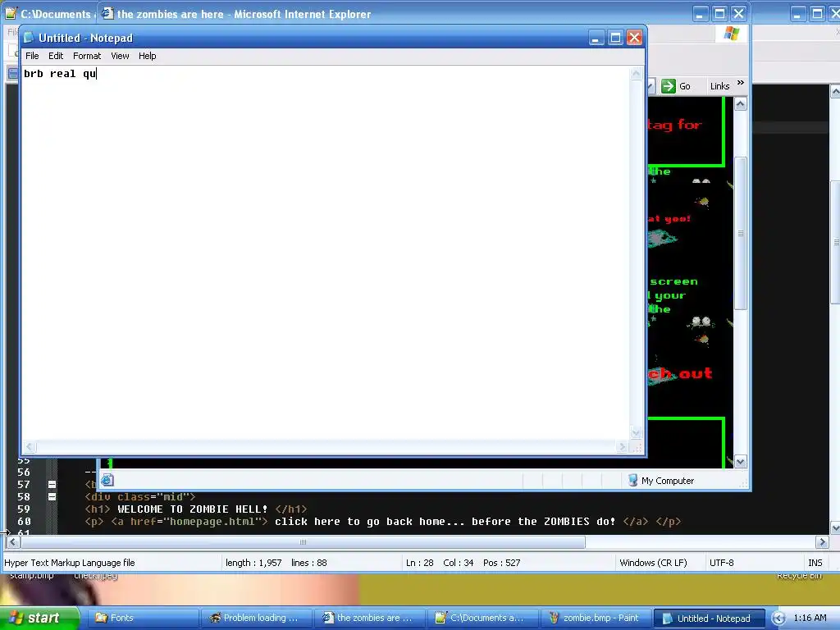
Task: Click the My Computer zone in IE status bar
Action: tap(660, 481)
